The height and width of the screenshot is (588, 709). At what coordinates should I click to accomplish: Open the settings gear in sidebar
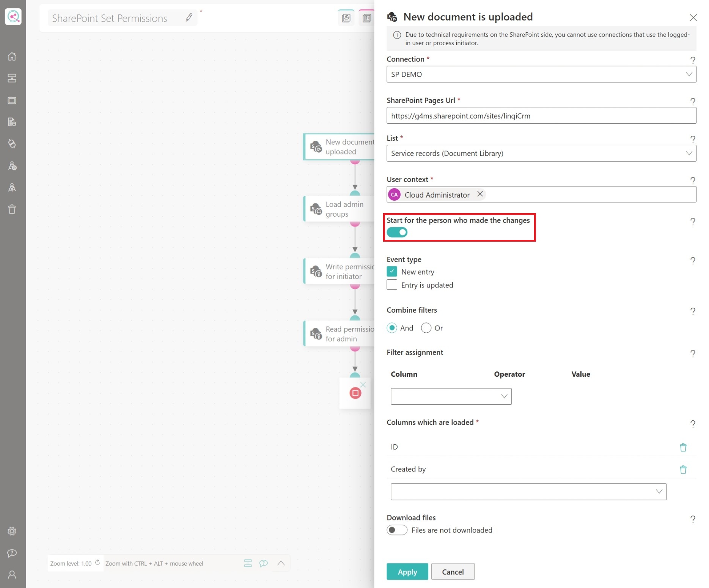click(12, 531)
